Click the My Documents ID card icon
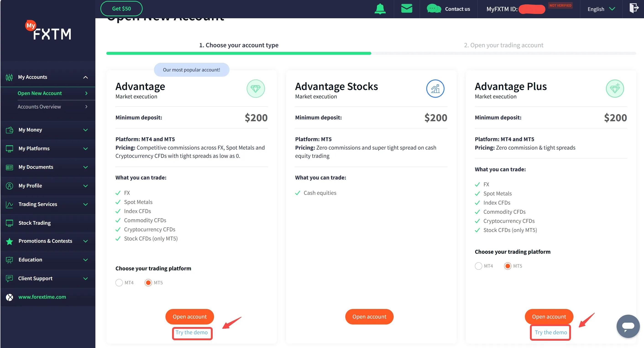This screenshot has width=644, height=348. 10,167
